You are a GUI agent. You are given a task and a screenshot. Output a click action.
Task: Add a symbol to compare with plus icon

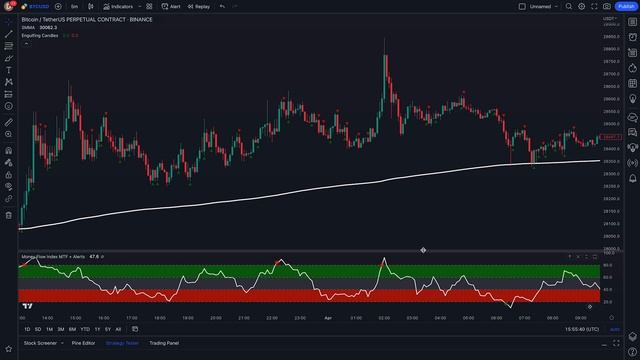point(58,7)
